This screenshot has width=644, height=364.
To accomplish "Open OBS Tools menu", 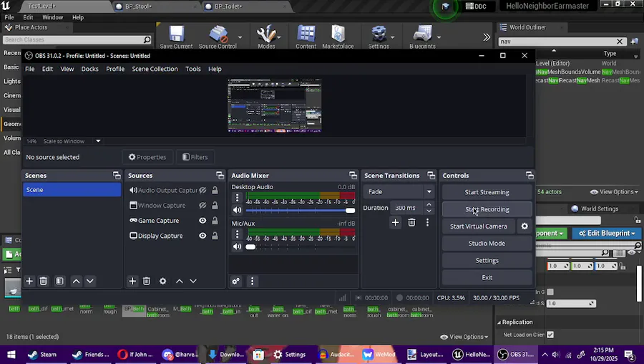I will click(x=192, y=69).
